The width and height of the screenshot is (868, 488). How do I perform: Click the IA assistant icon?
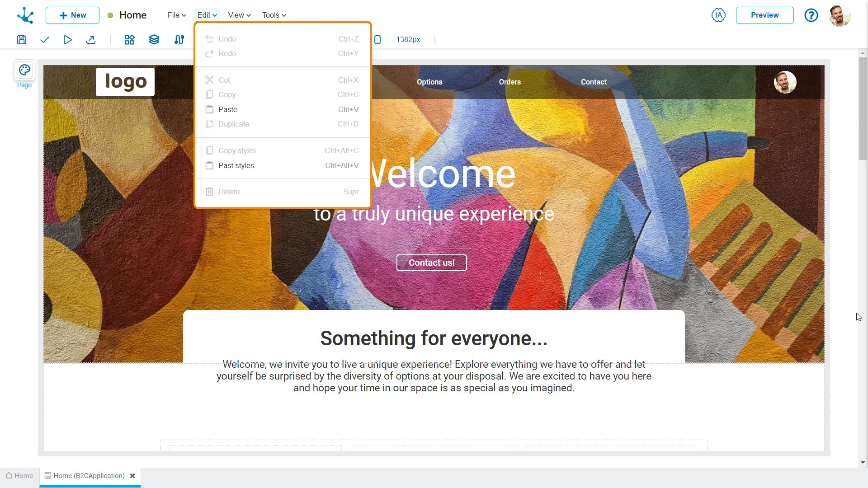[x=718, y=15]
